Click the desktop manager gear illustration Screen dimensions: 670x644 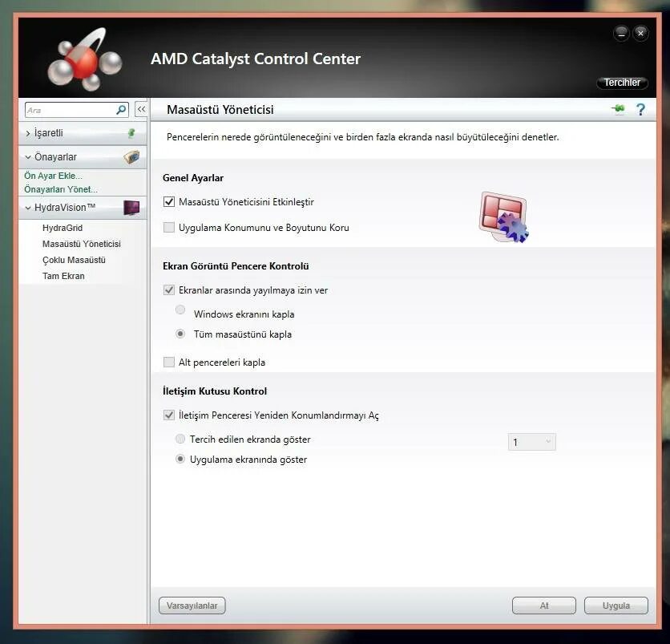[x=504, y=217]
